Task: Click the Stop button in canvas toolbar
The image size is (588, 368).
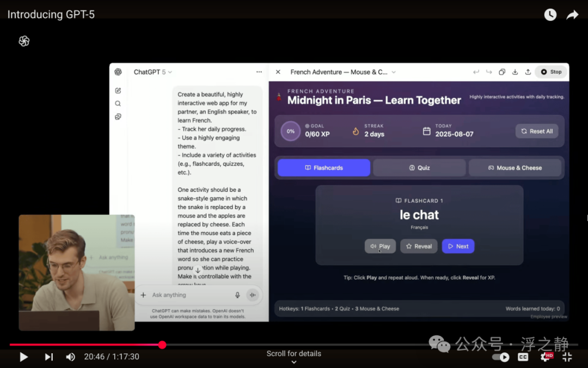Action: click(x=551, y=72)
